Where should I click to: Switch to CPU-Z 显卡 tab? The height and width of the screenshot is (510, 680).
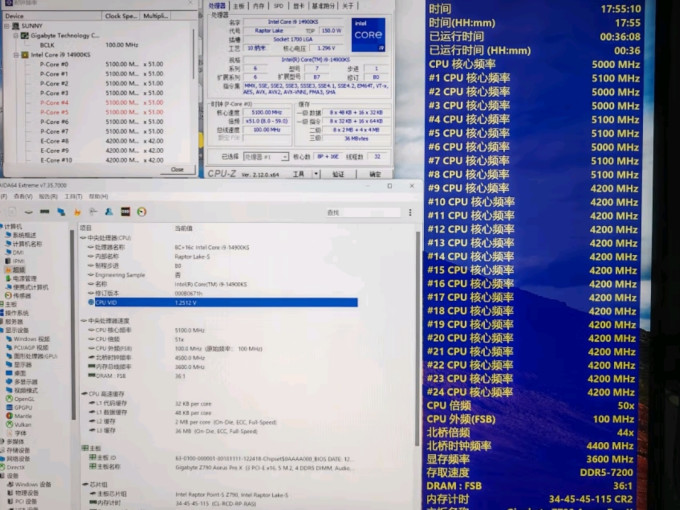click(298, 6)
